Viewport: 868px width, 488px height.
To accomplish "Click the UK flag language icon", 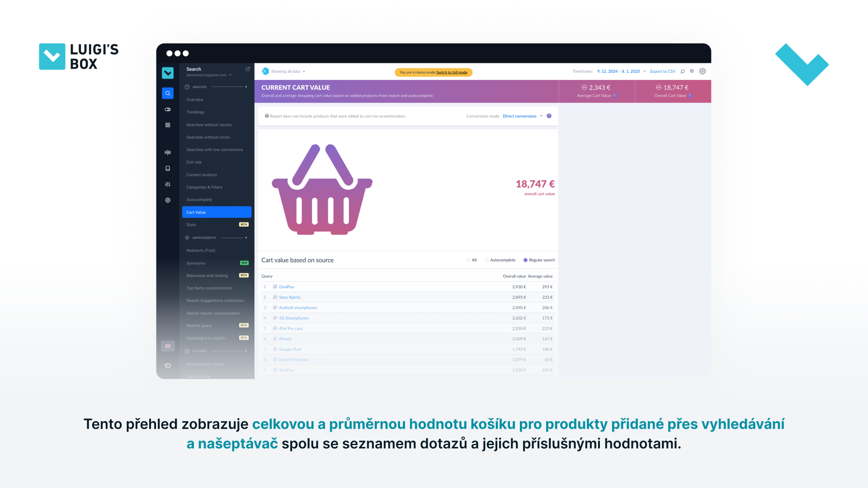I will coord(168,346).
